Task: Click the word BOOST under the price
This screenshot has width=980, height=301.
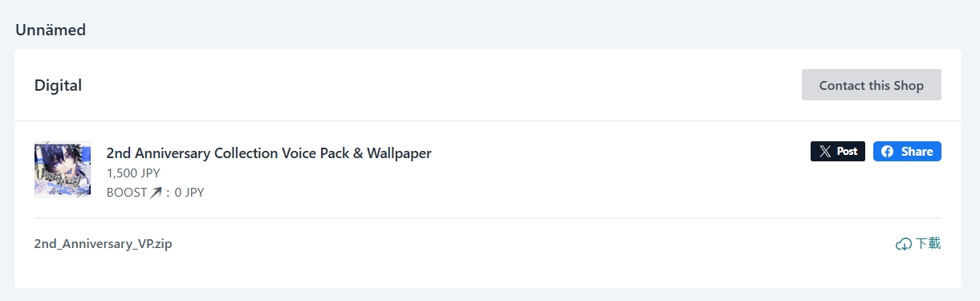Action: pyautogui.click(x=127, y=193)
